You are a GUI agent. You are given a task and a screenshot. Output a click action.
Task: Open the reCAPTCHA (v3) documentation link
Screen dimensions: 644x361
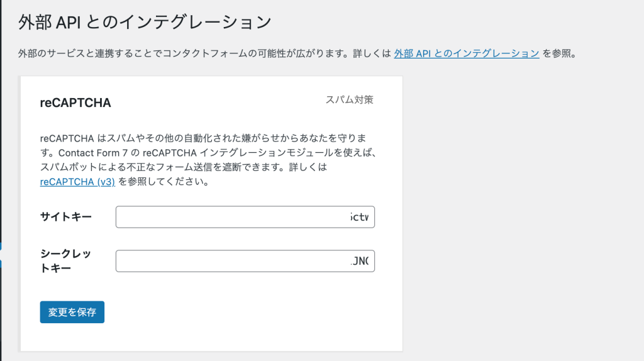coord(77,182)
